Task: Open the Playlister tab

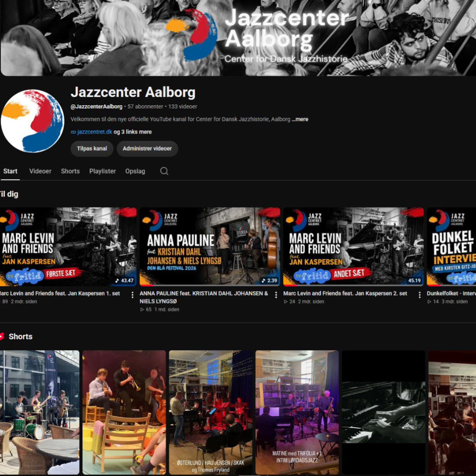Action: 103,171
